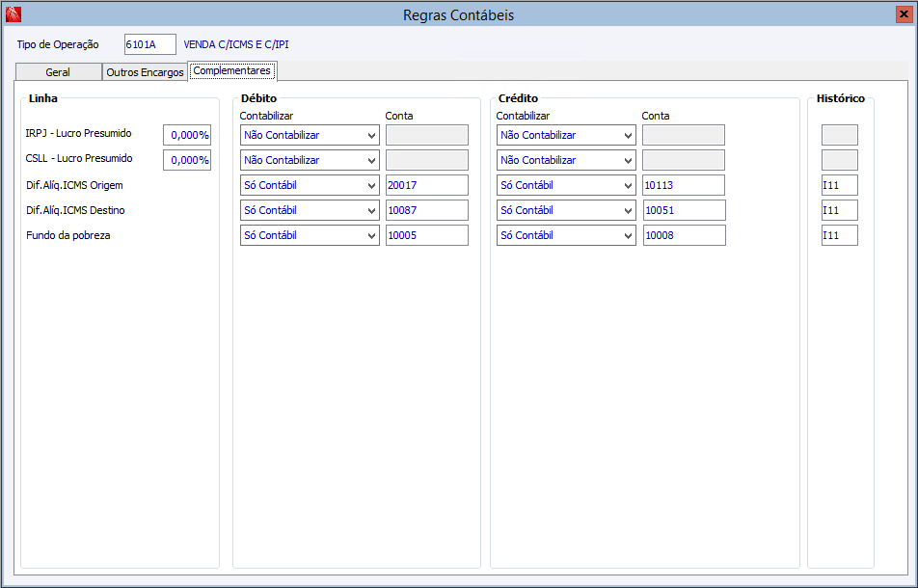This screenshot has height=588, width=918.
Task: Close the Regras Contábeis window
Action: coord(904,14)
